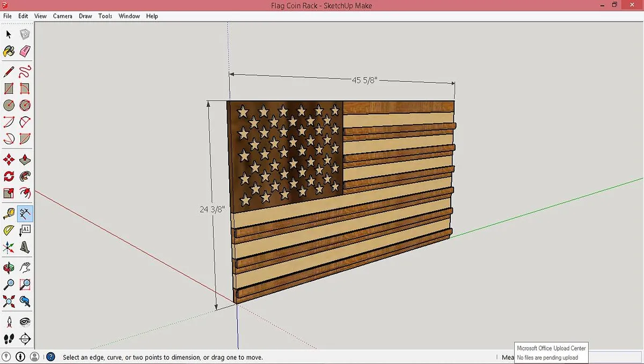644x364 pixels.
Task: Open the Tools menu
Action: tap(105, 16)
